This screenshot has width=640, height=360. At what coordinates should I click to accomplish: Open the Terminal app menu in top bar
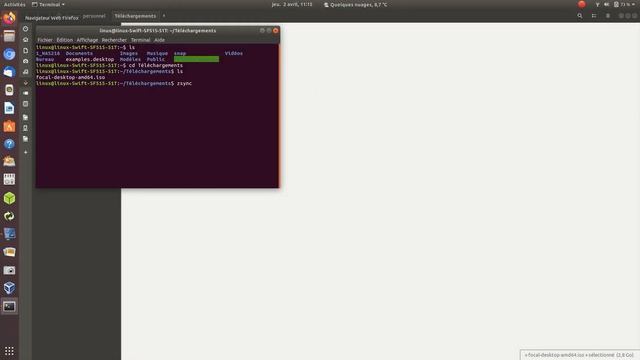tap(48, 4)
